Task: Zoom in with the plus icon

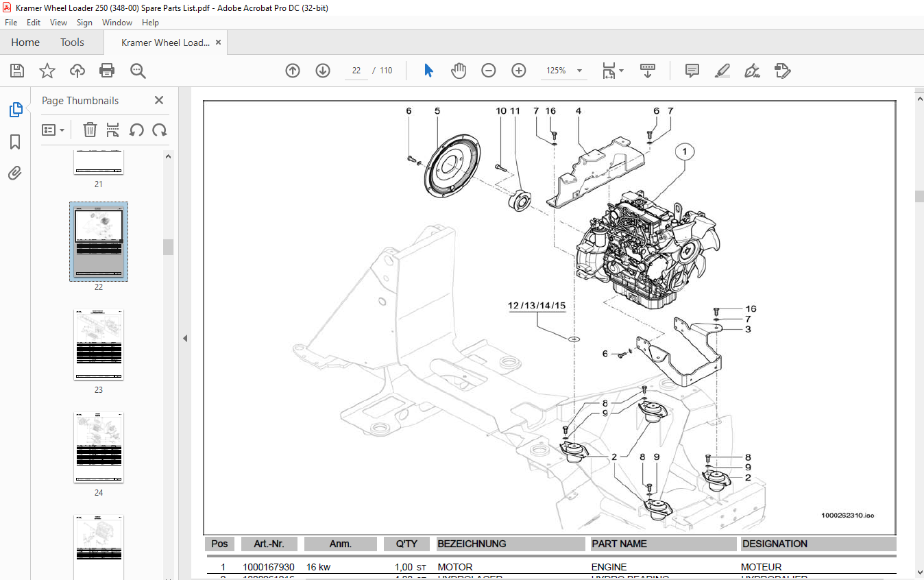Action: (519, 71)
